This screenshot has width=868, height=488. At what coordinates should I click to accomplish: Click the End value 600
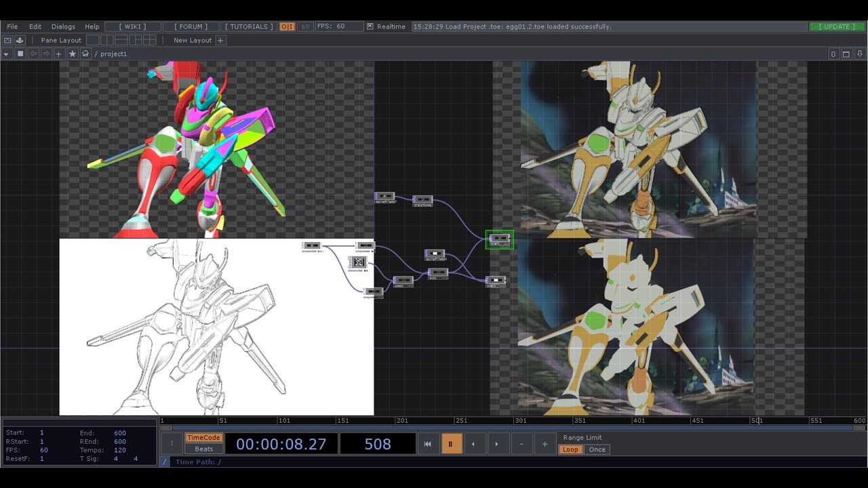[x=120, y=433]
